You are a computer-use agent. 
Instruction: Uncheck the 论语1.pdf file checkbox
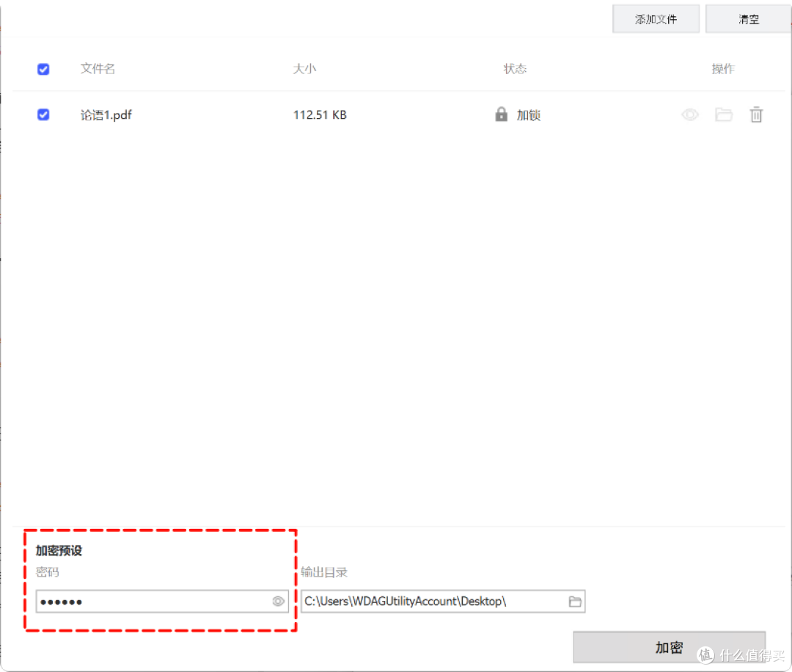43,114
